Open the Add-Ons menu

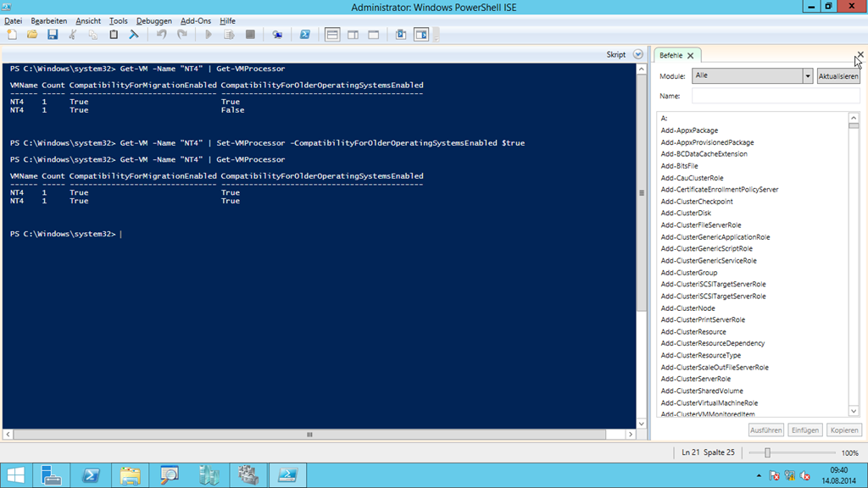196,21
